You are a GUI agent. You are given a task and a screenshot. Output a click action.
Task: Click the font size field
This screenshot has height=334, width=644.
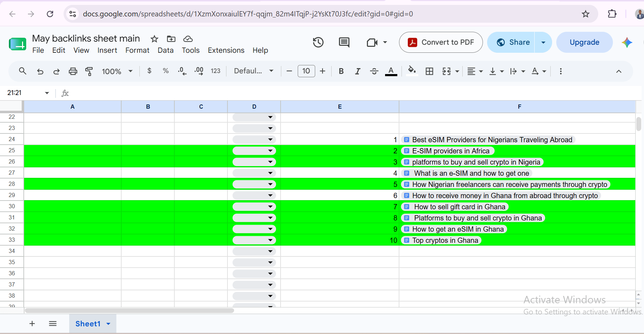[306, 71]
